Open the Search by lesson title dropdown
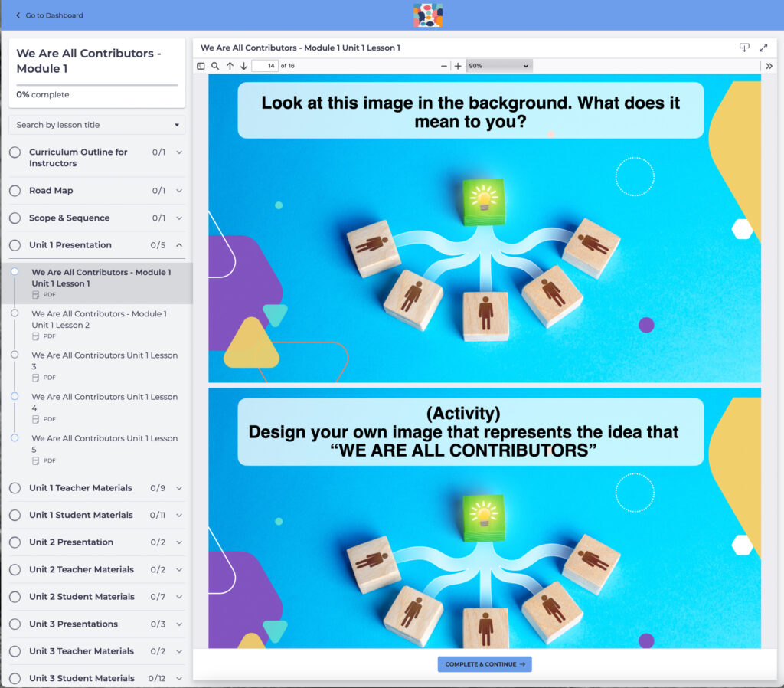The width and height of the screenshot is (784, 688). 96,125
